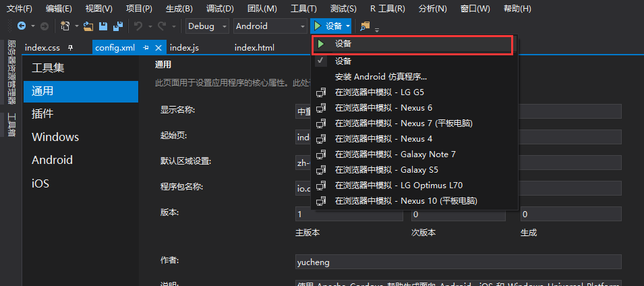Expand the 设备 run target dropdown arrow

pyautogui.click(x=348, y=26)
